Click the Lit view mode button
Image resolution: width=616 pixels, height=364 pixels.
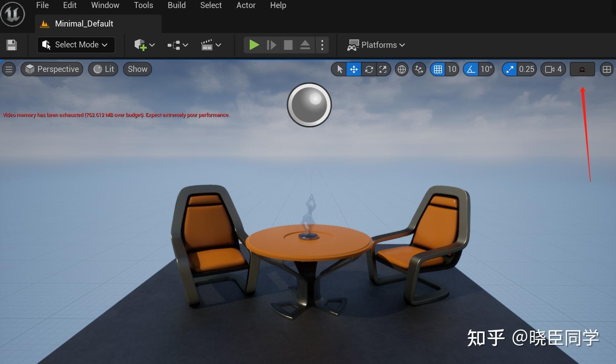(x=103, y=69)
